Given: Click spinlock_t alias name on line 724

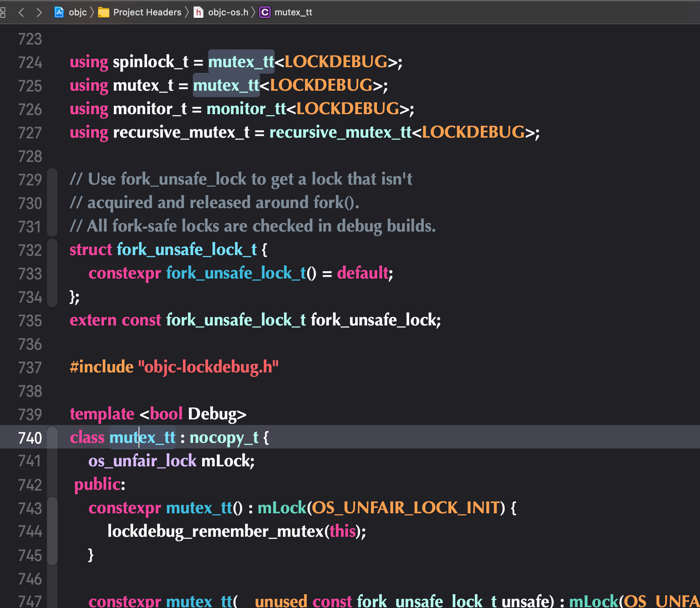Looking at the screenshot, I should [150, 62].
